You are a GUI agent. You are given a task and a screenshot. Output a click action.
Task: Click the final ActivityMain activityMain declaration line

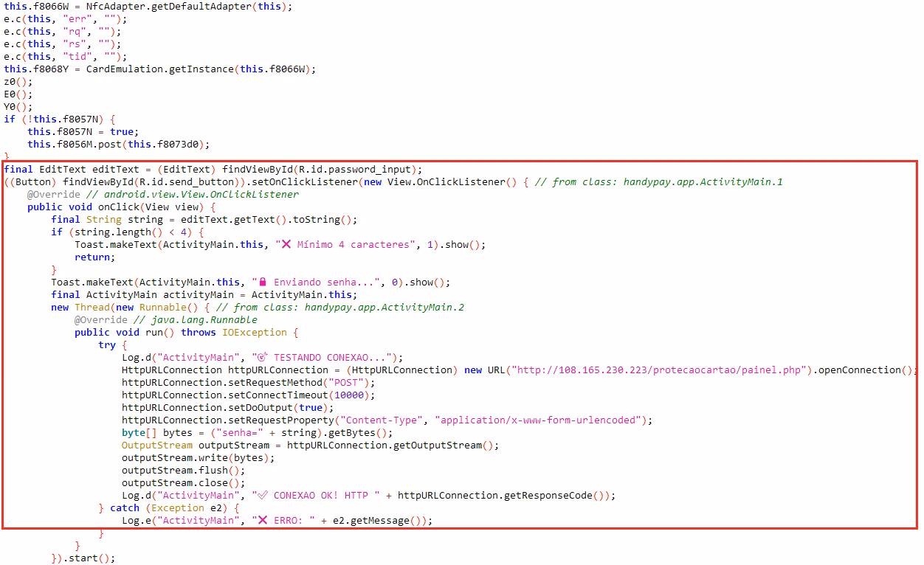(204, 295)
